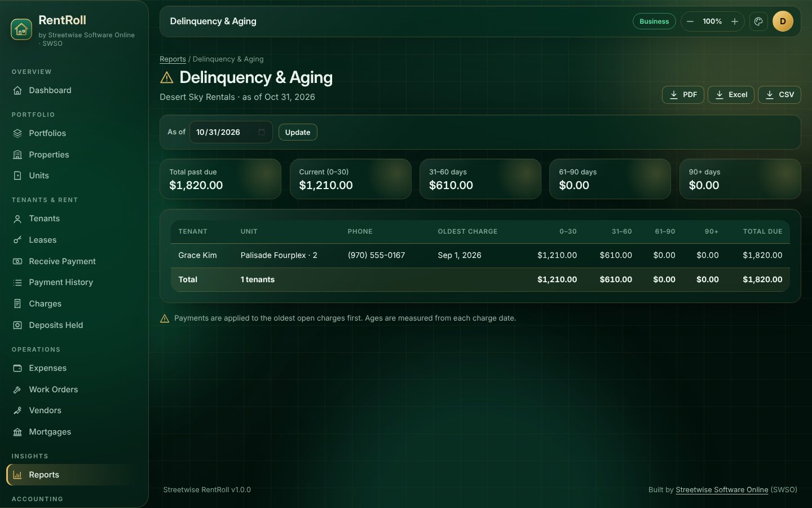Click the Portfolios layers icon

point(17,133)
